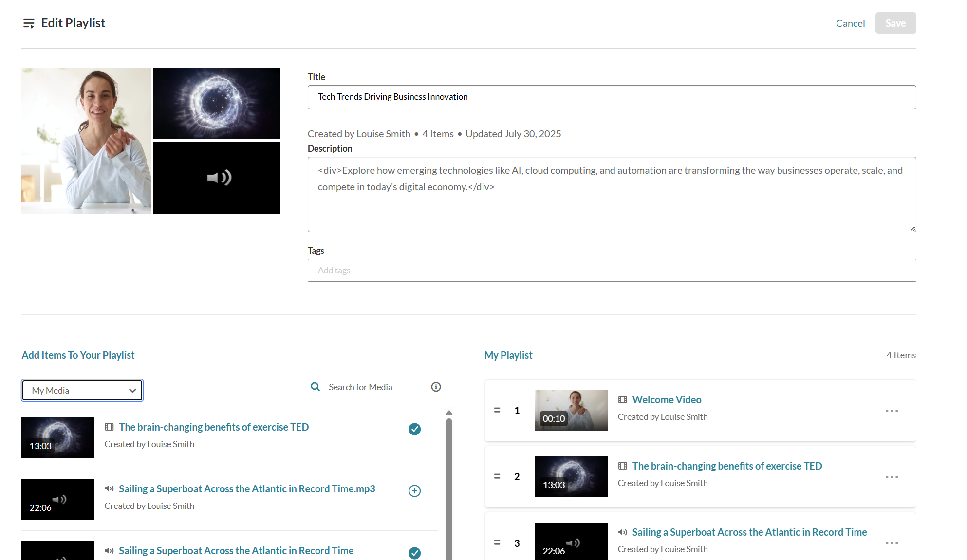Click the search magnifier icon
Viewport: 967px width, 560px height.
point(316,387)
